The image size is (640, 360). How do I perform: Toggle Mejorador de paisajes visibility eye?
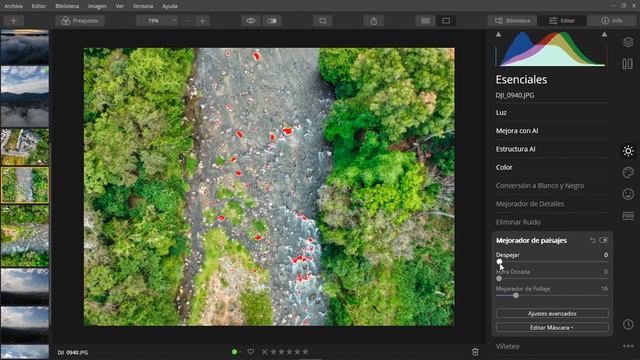point(604,240)
